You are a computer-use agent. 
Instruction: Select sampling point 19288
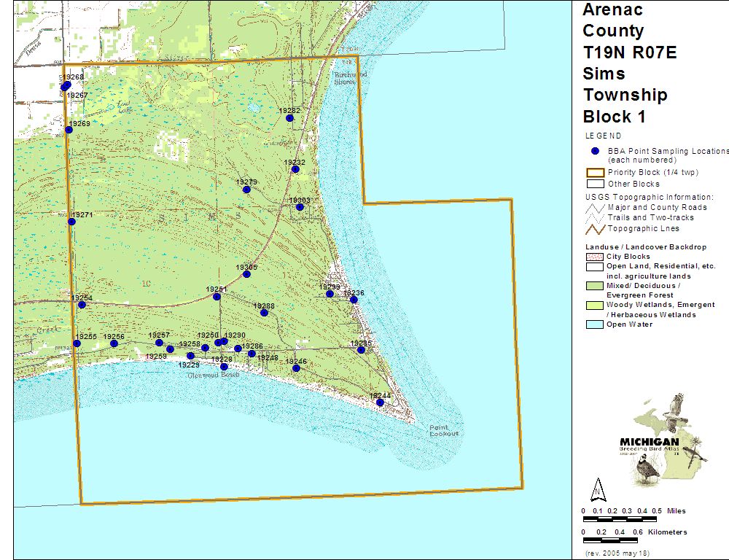264,313
